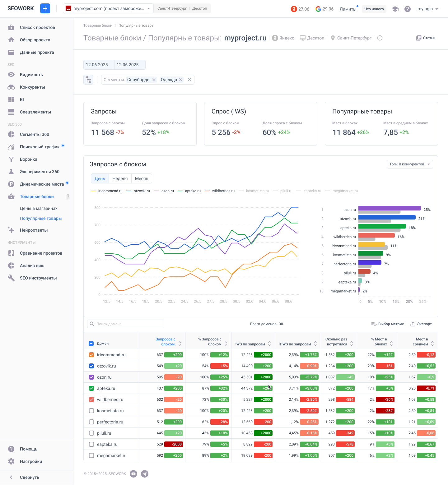The image size is (448, 485).
Task: Open the Telegram icon in footer
Action: [145, 474]
